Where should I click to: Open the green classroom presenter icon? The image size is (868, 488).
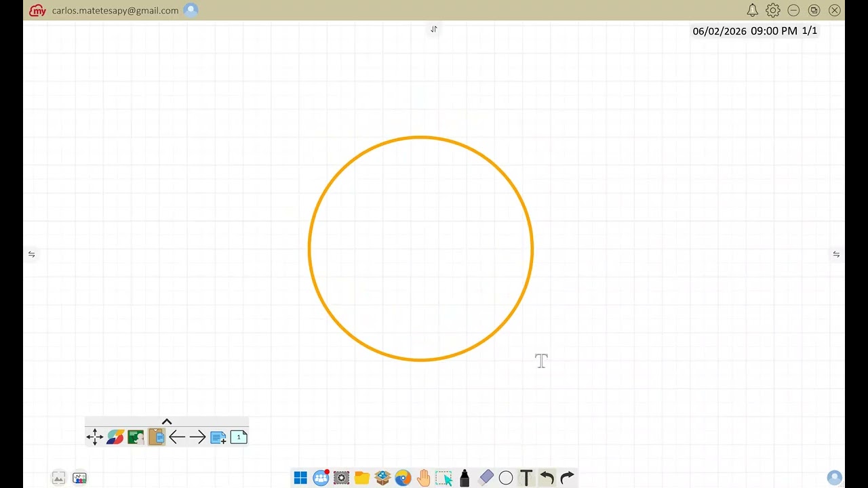pyautogui.click(x=136, y=437)
